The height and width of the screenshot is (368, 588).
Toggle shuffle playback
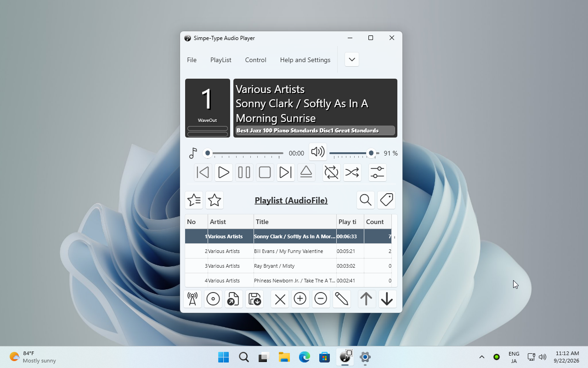click(x=352, y=172)
